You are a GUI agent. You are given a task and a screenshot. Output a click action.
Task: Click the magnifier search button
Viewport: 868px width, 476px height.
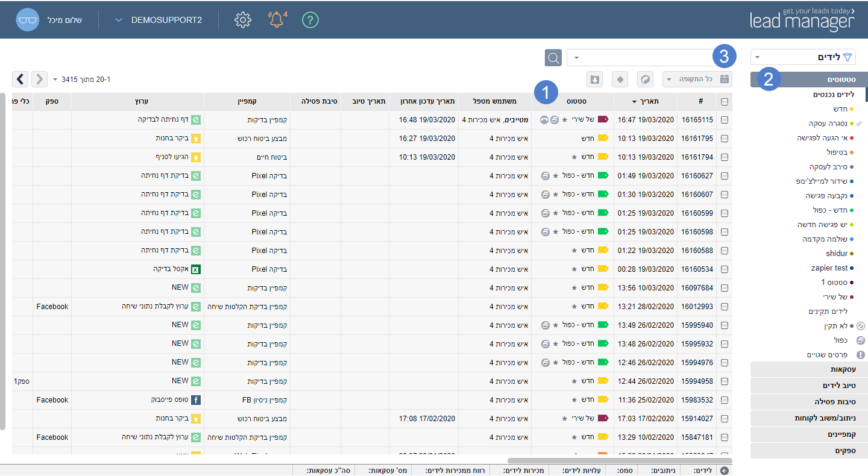click(x=553, y=58)
